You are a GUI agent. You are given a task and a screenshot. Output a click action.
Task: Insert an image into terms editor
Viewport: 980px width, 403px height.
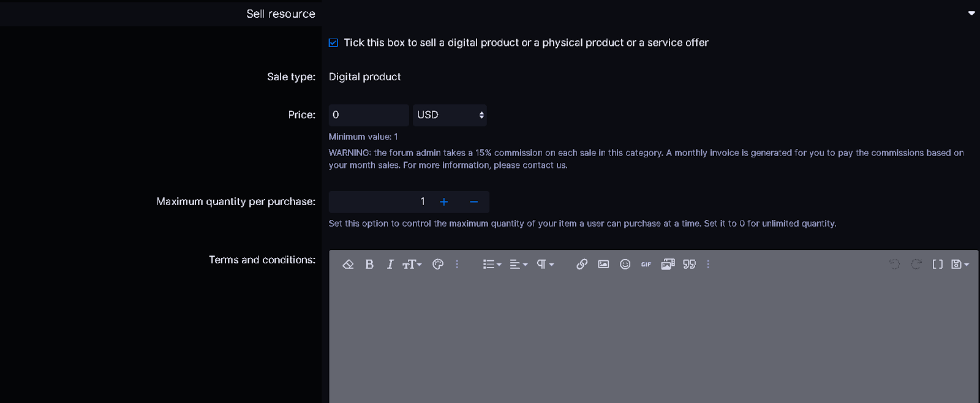click(x=603, y=265)
